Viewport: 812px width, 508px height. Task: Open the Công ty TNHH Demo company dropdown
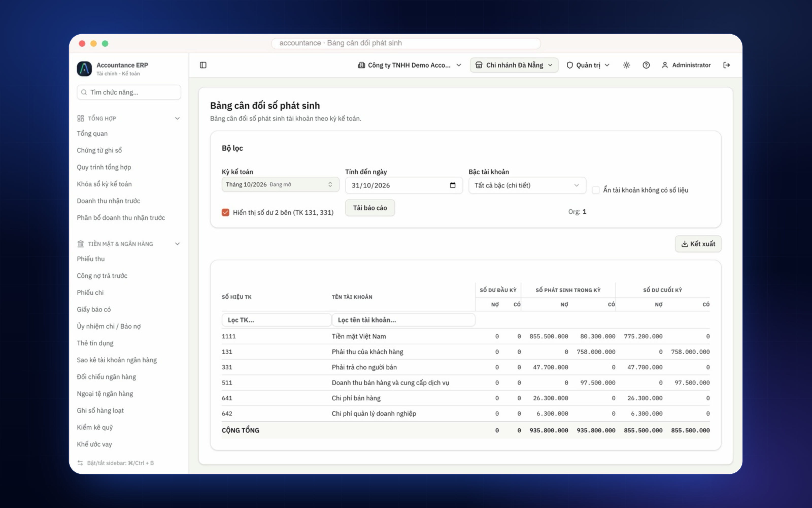[409, 65]
